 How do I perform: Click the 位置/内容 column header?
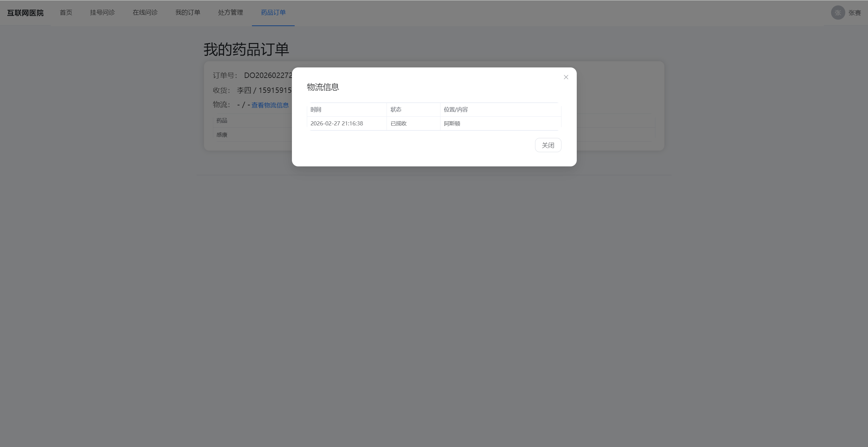[455, 109]
